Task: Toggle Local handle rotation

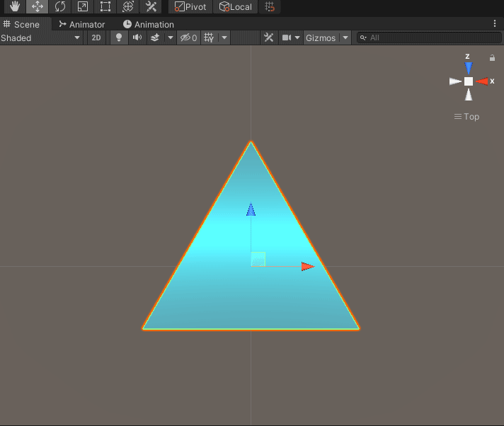Action: pyautogui.click(x=235, y=7)
